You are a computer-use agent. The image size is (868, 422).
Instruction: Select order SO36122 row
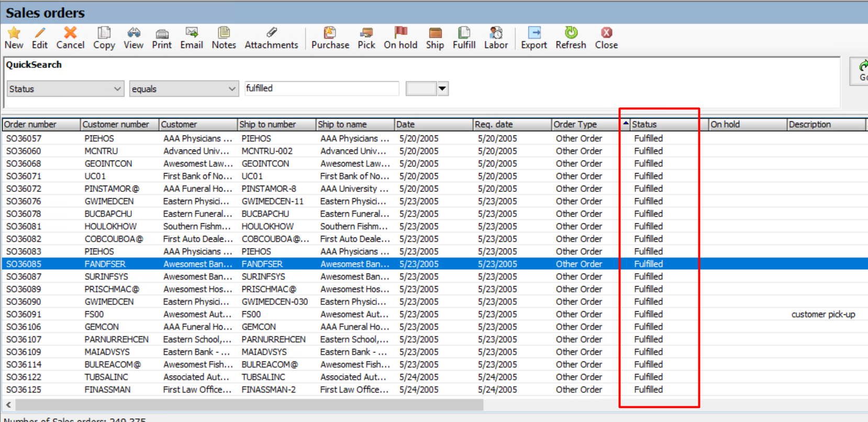[434, 377]
